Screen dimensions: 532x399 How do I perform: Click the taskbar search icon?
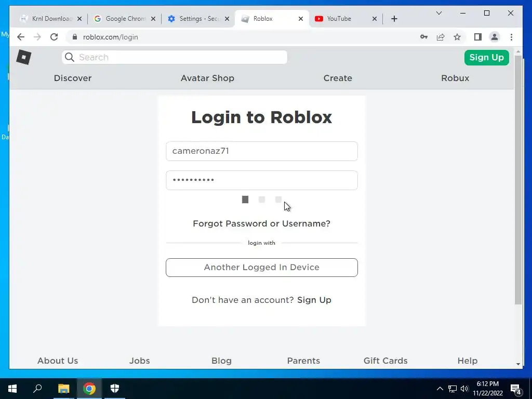pyautogui.click(x=37, y=389)
